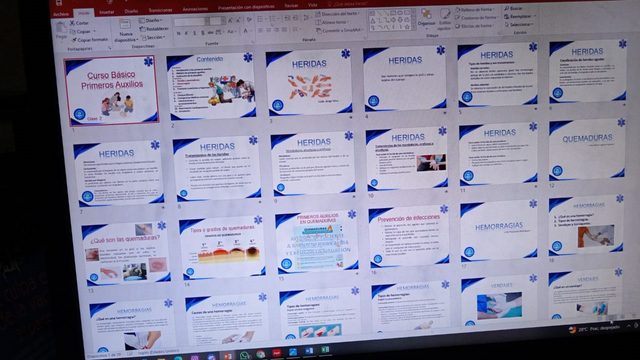Switch to the Insertar tab
Screen dimensions: 640x360
pyautogui.click(x=107, y=12)
